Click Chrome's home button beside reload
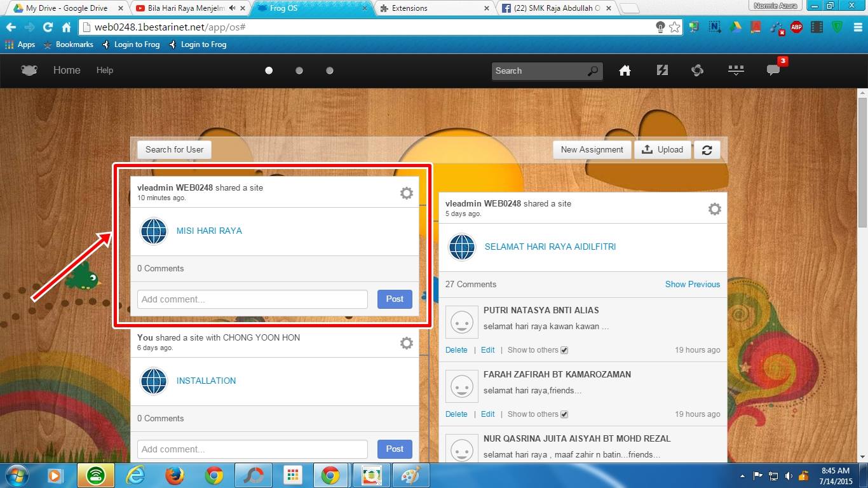The width and height of the screenshot is (868, 488). (66, 27)
